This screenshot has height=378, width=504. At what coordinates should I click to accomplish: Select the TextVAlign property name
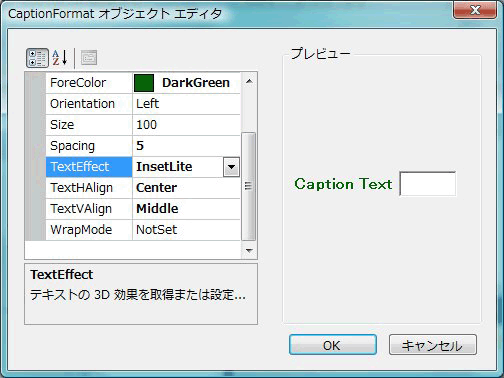(x=81, y=209)
